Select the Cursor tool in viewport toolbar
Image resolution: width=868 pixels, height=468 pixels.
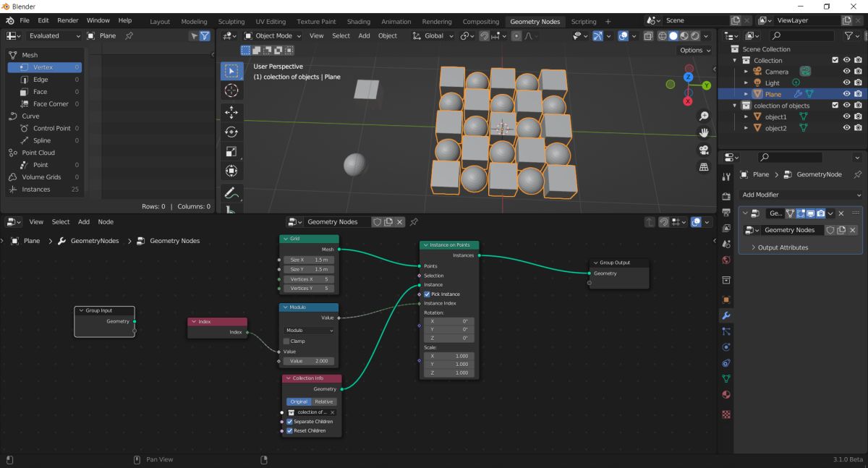231,90
